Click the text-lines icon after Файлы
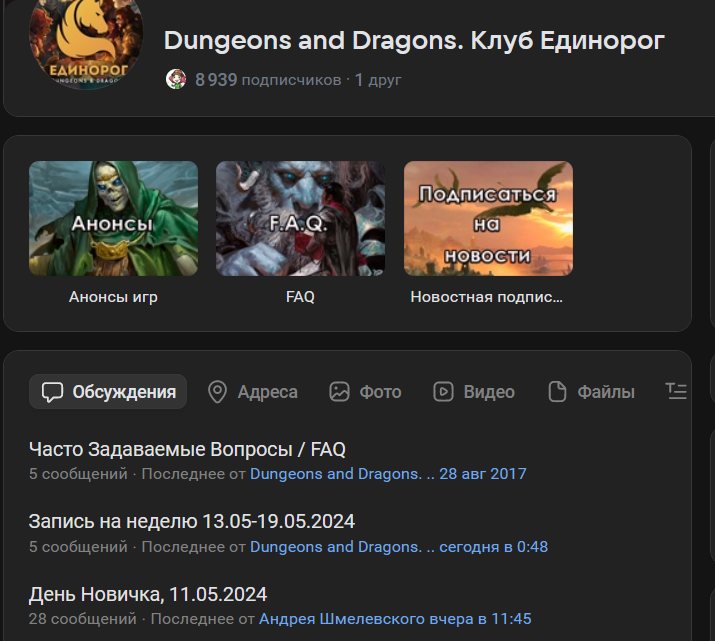715x641 pixels. point(676,391)
